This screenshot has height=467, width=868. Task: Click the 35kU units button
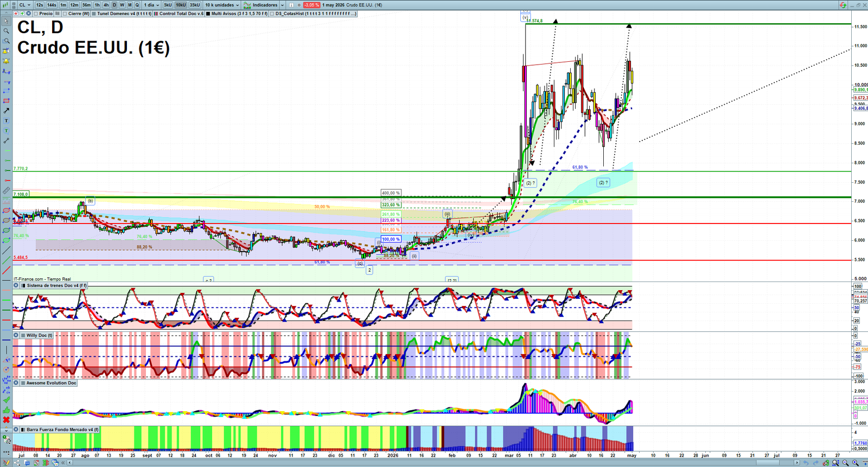point(195,5)
